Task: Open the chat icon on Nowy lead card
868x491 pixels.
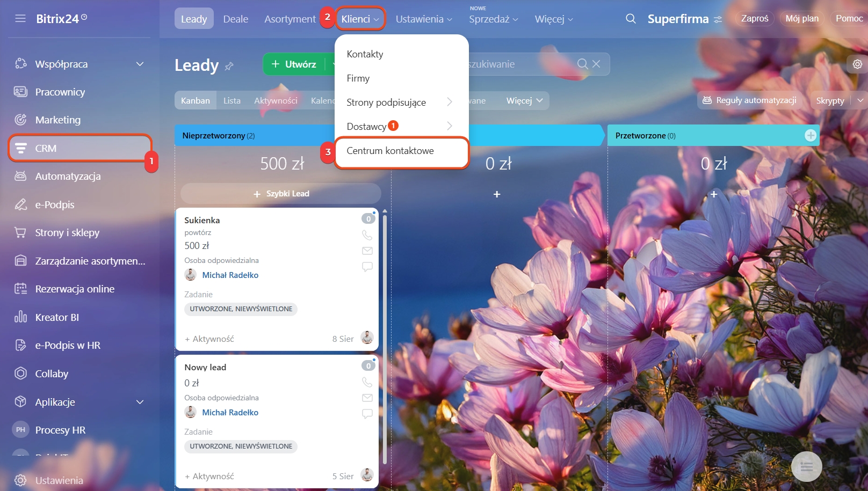Action: (x=367, y=414)
